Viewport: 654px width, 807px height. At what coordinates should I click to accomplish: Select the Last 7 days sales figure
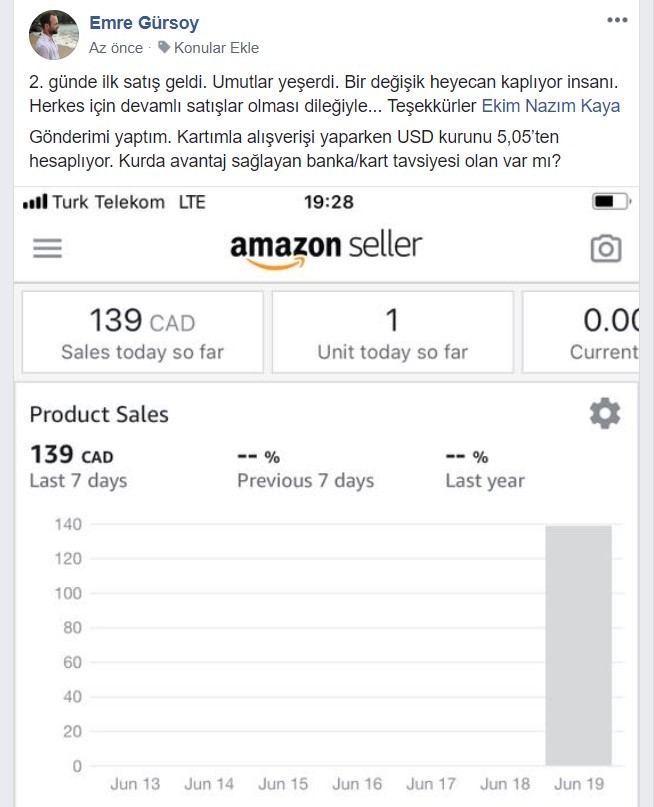[x=78, y=467]
